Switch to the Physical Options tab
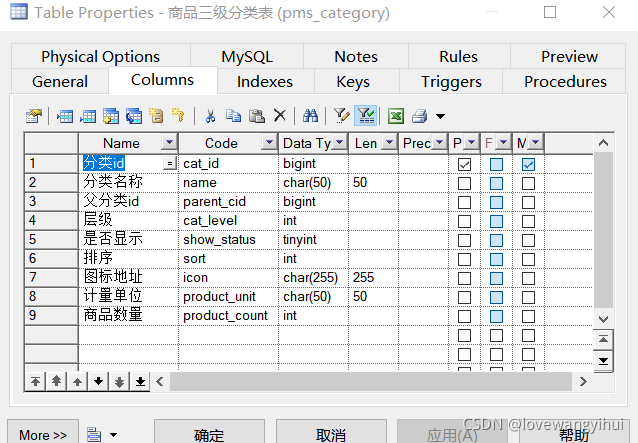The width and height of the screenshot is (638, 443). coord(101,57)
